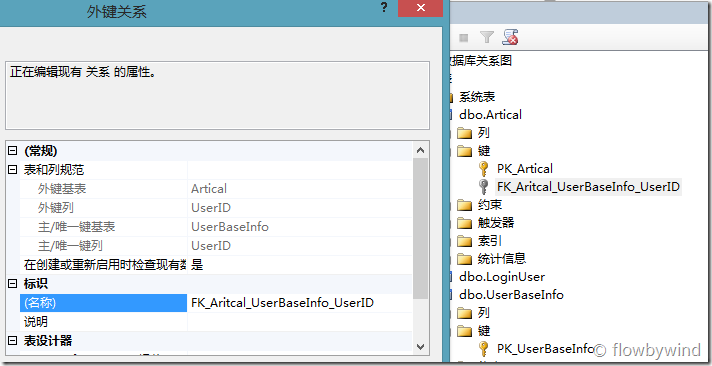Select the 外键基表 property row
The height and width of the screenshot is (366, 712).
tap(216, 188)
